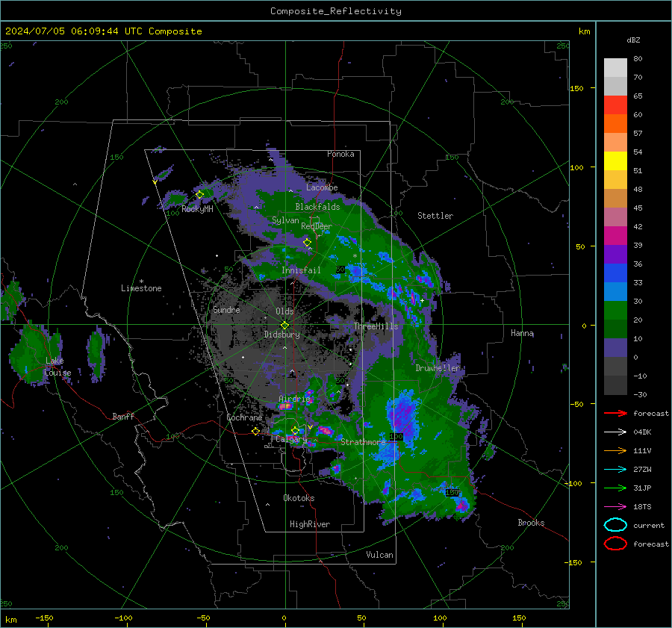This screenshot has height=628, width=672.
Task: Click the Sundre city label
Action: (x=226, y=309)
